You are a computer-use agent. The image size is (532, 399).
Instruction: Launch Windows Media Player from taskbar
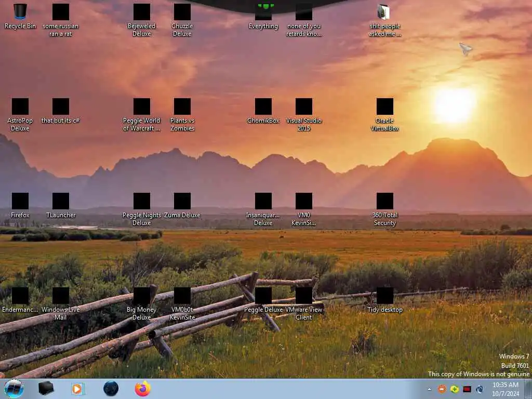point(78,389)
